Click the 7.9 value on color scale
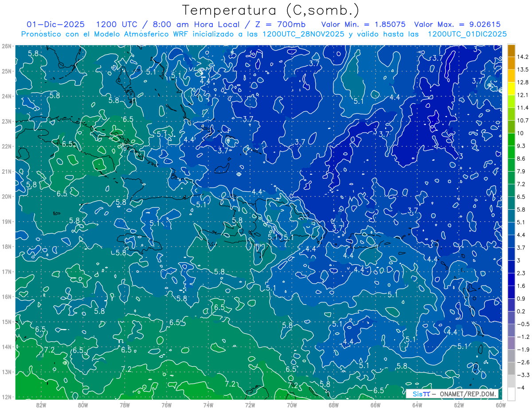The height and width of the screenshot is (411, 532). [521, 171]
